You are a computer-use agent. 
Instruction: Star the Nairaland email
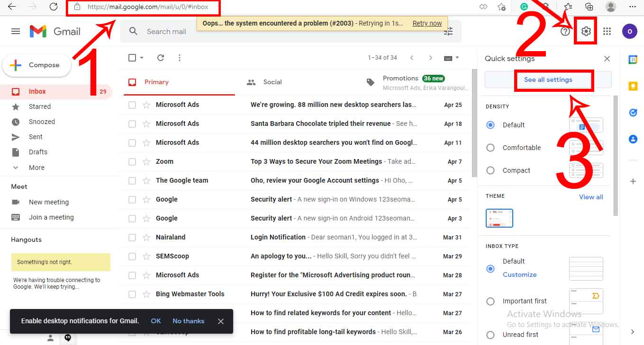pyautogui.click(x=146, y=237)
